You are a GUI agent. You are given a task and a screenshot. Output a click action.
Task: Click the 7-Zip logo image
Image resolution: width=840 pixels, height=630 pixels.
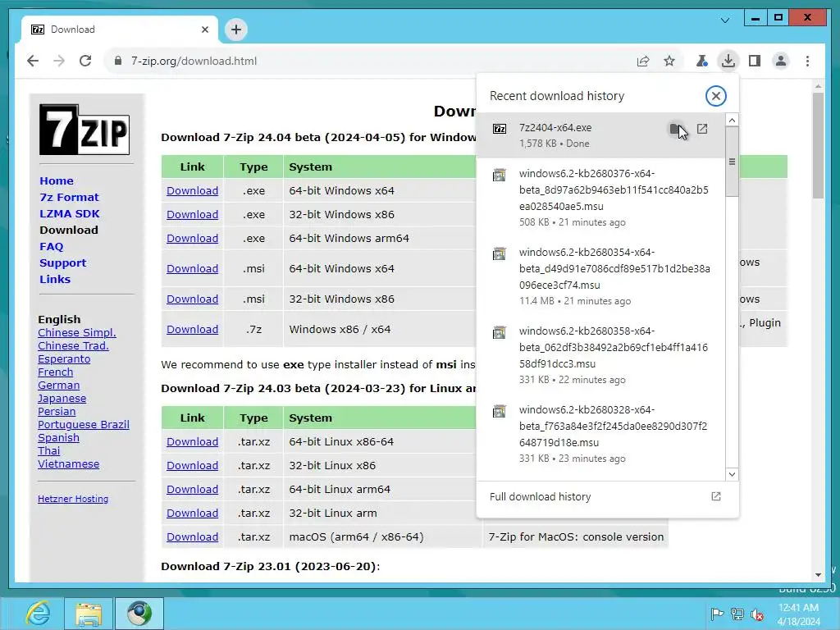(x=84, y=130)
